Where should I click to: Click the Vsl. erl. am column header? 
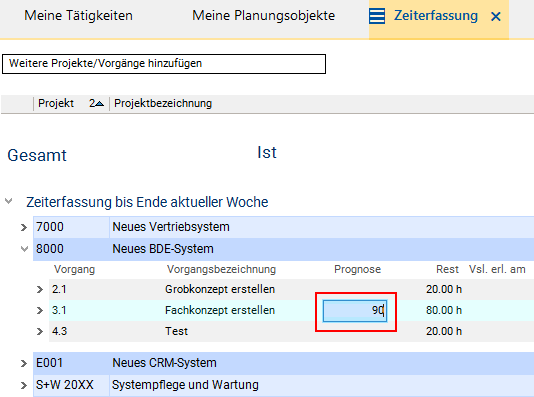click(497, 269)
